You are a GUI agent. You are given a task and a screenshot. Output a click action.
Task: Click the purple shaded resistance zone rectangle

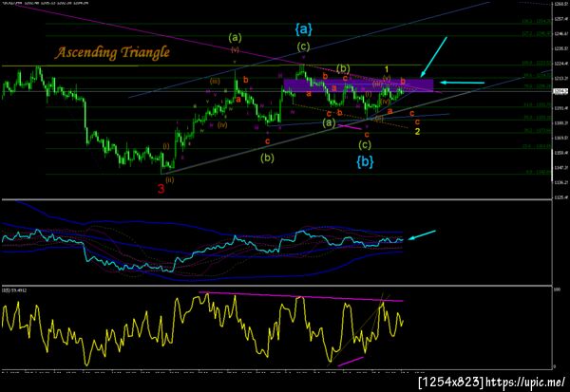[x=358, y=85]
